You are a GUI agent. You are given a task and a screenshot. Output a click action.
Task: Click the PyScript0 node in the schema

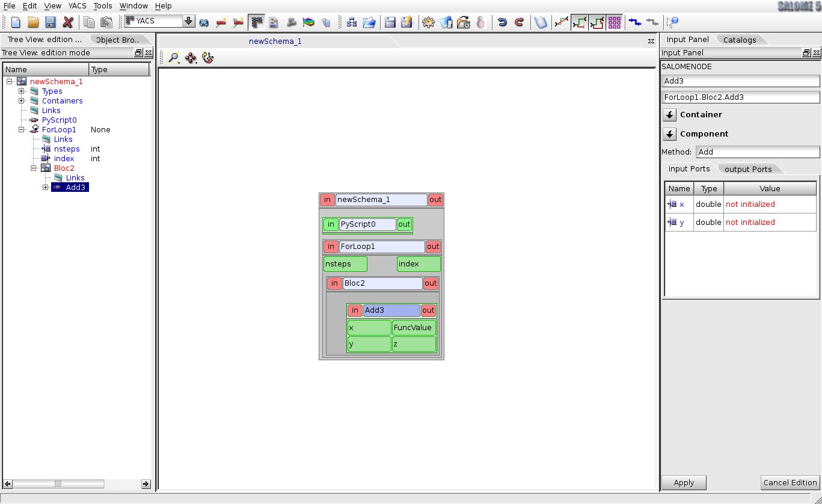tap(367, 224)
